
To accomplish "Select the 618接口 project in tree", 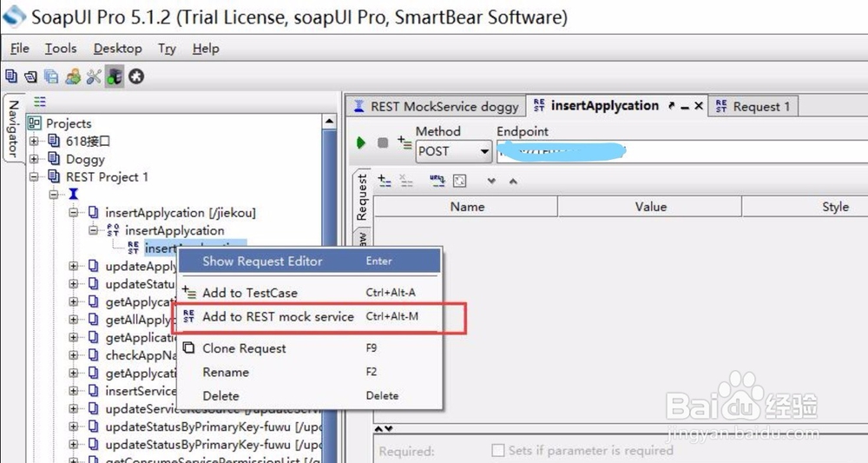I will [88, 142].
